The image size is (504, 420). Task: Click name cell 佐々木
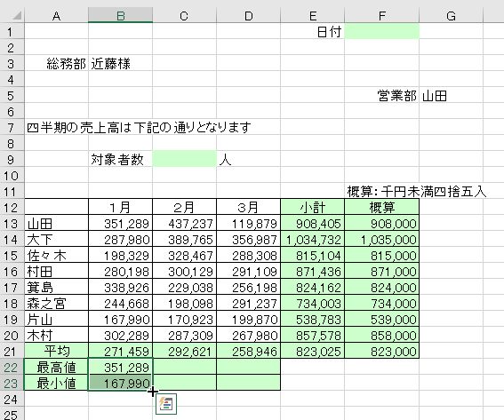point(57,255)
